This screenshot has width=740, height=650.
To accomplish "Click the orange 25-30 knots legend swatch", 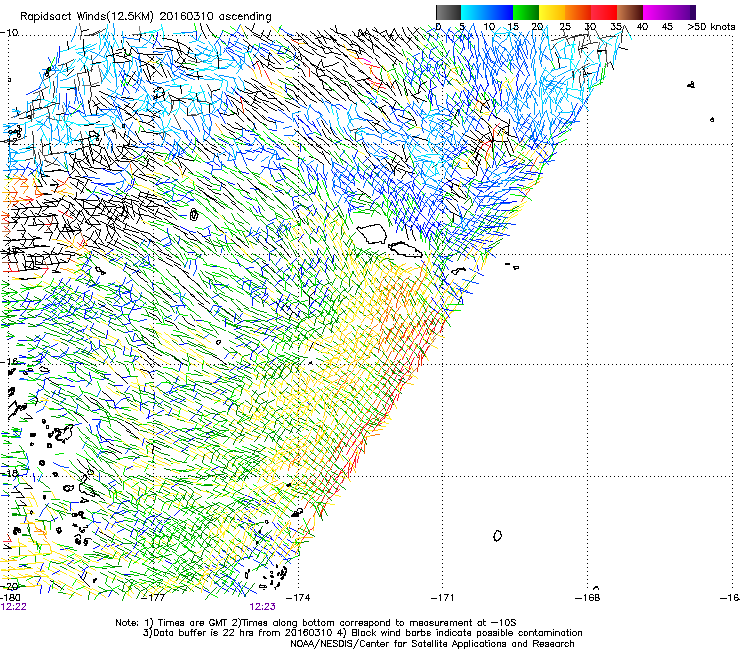I will (578, 12).
